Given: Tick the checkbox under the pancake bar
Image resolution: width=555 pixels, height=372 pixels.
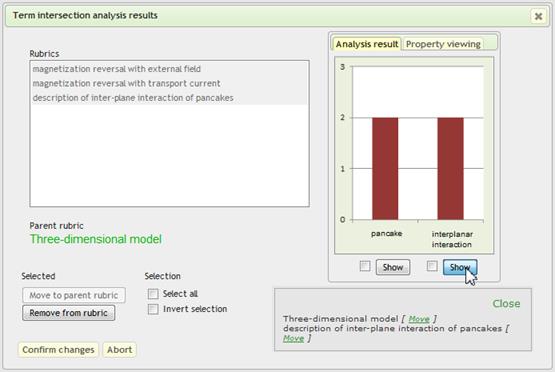Looking at the screenshot, I should (x=365, y=266).
